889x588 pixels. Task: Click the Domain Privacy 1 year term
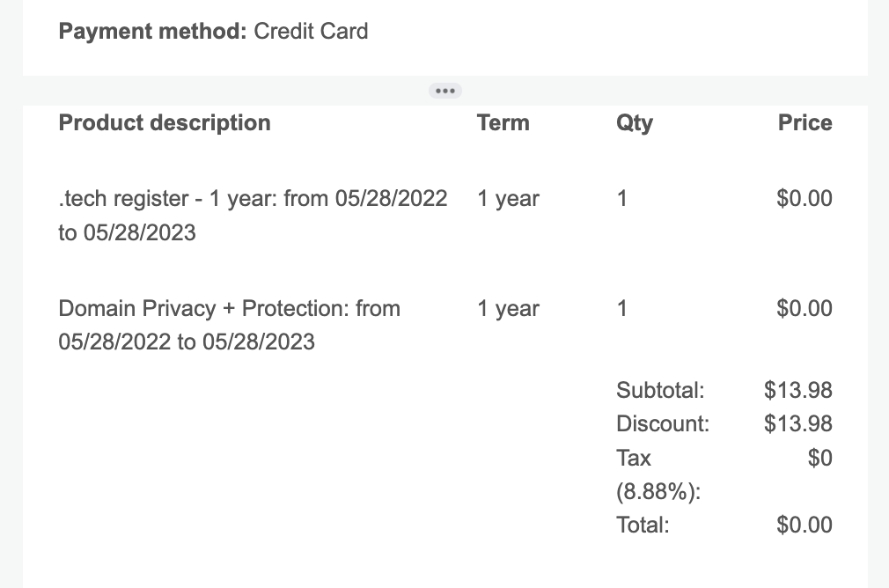tap(508, 309)
